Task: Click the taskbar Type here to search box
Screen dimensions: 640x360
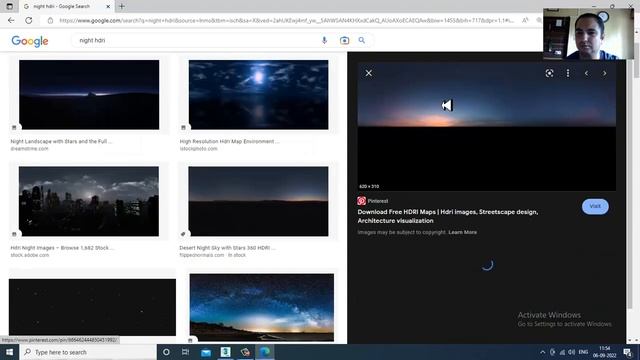Action: coord(88,352)
